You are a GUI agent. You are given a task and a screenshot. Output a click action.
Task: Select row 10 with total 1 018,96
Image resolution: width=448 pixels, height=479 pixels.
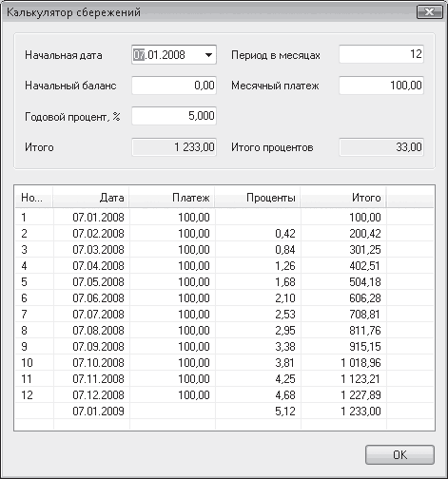(224, 363)
